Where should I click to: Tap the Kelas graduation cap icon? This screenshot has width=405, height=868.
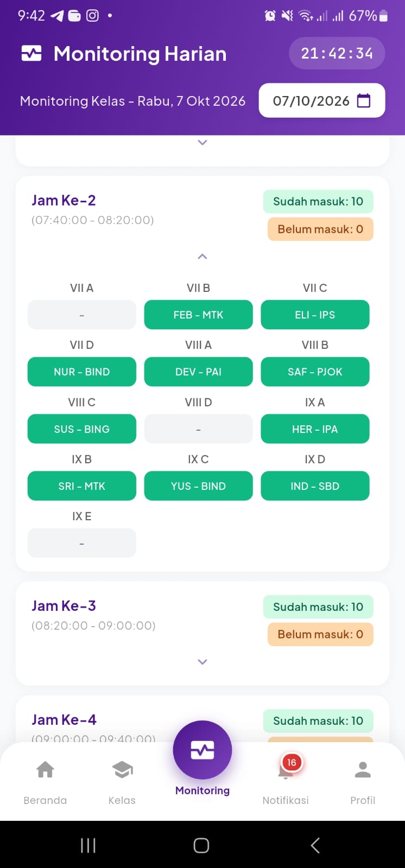[x=122, y=769]
